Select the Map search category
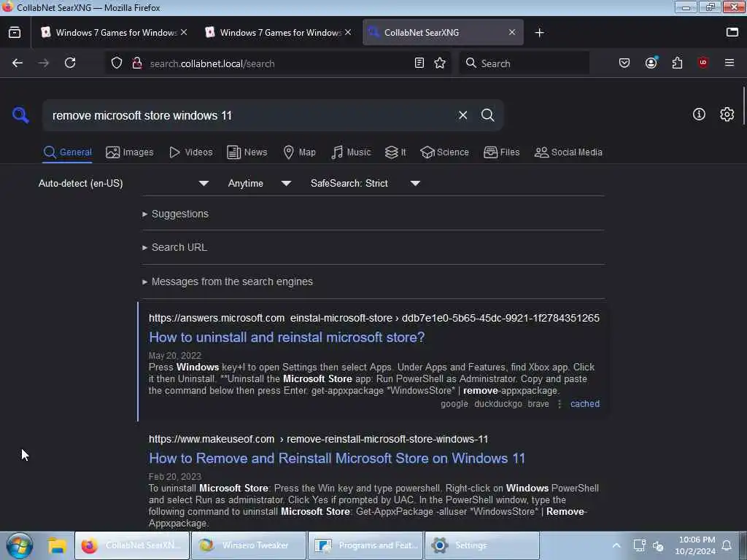The width and height of the screenshot is (747, 560). click(299, 152)
